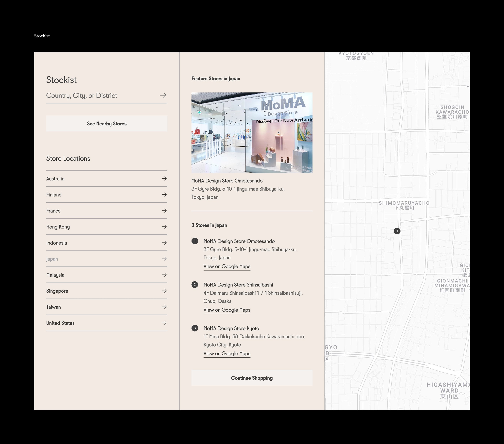Viewport: 504px width, 444px height.
Task: Open Malaysia store locations
Action: click(x=107, y=275)
